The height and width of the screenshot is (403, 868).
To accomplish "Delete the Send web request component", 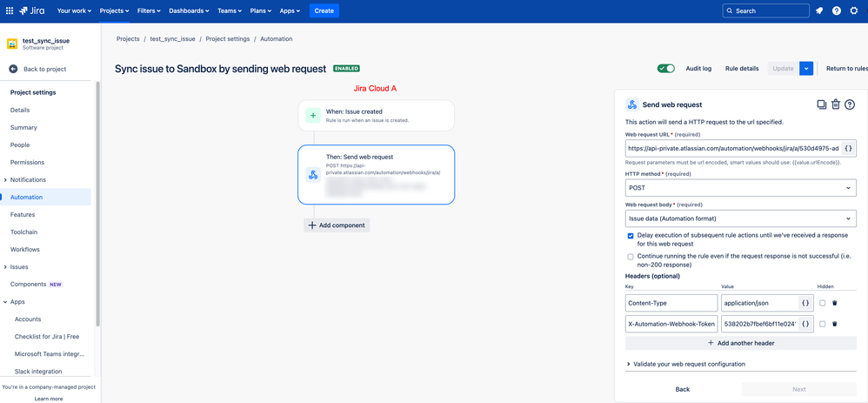I will [836, 104].
